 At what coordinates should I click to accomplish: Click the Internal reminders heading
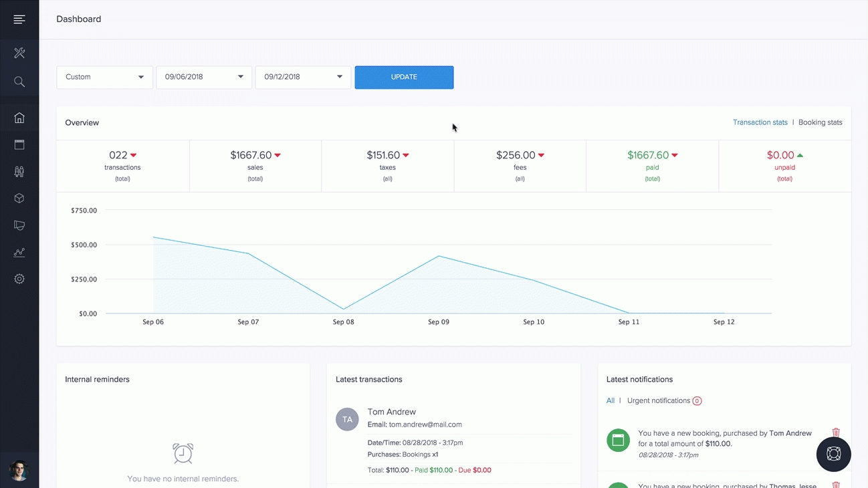tap(98, 380)
